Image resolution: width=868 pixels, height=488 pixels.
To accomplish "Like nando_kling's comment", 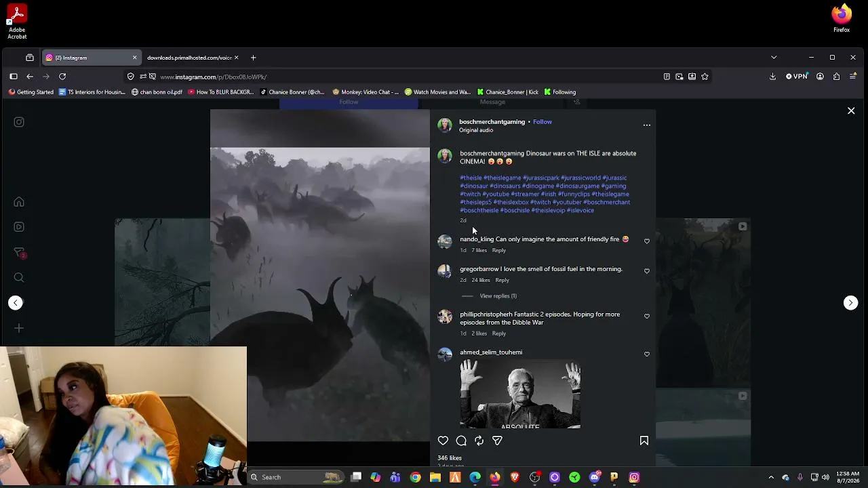I will pyautogui.click(x=646, y=241).
